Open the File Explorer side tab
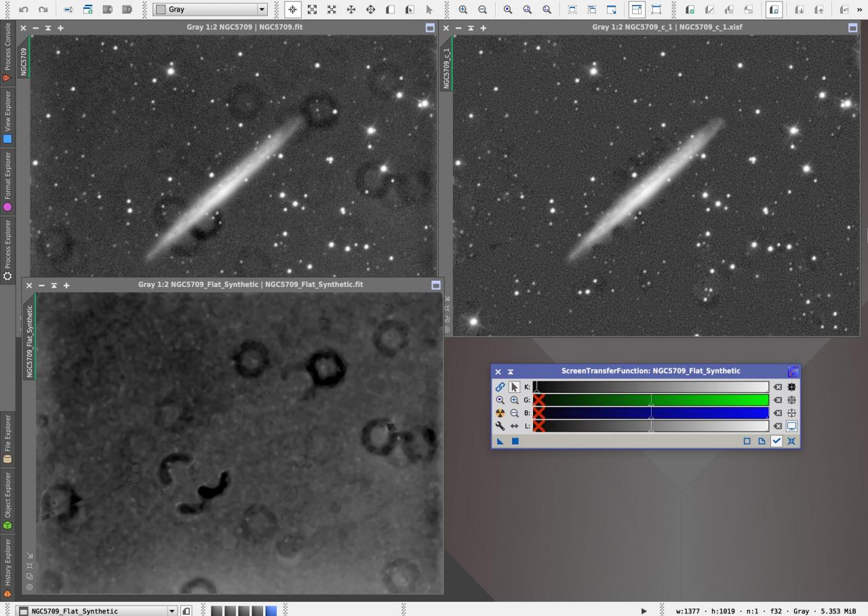 (x=7, y=438)
